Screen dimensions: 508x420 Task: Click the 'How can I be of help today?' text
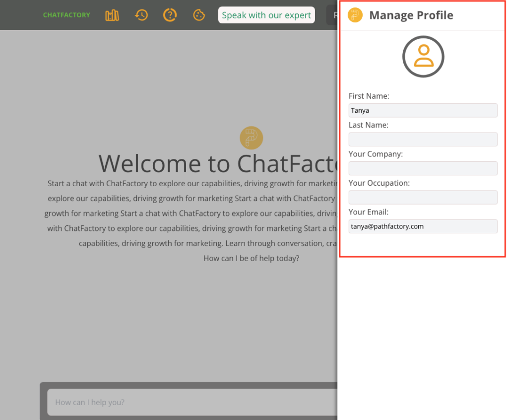coord(252,259)
